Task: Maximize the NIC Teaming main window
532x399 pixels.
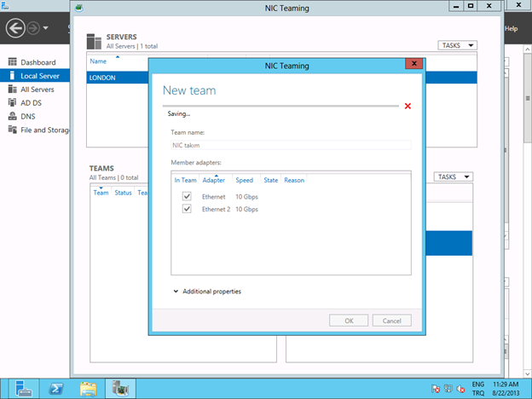Action: pyautogui.click(x=471, y=6)
